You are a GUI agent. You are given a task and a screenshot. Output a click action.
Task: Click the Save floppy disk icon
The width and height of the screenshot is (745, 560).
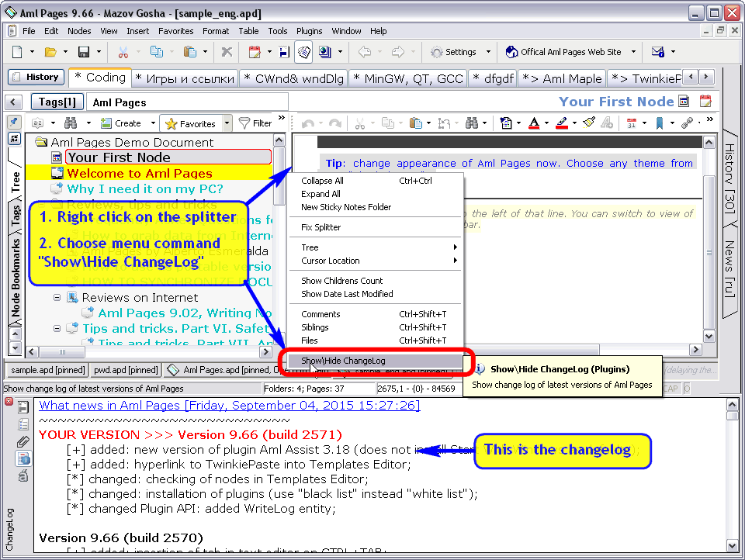pyautogui.click(x=84, y=52)
